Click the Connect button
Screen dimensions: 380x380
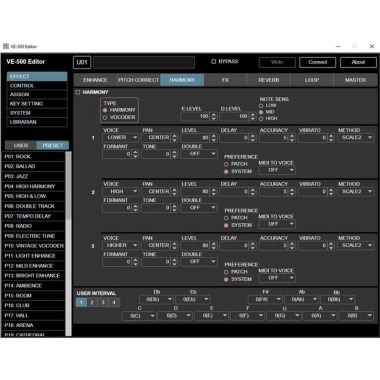point(318,62)
